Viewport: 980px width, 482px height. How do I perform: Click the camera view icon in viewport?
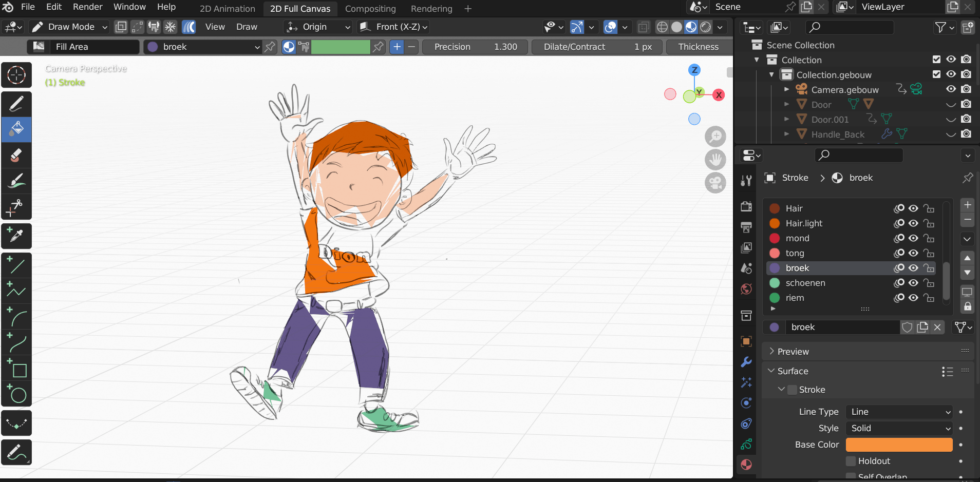click(715, 183)
